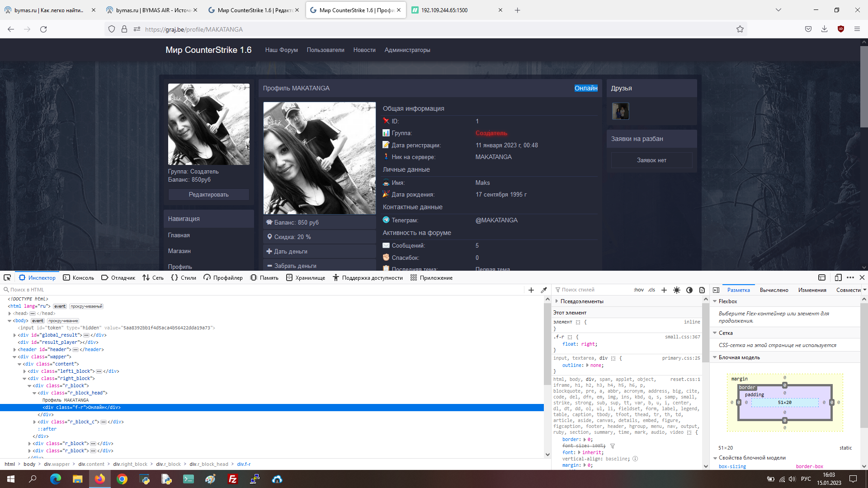Click the Редактировать profile button
This screenshot has height=488, width=868.
(208, 195)
